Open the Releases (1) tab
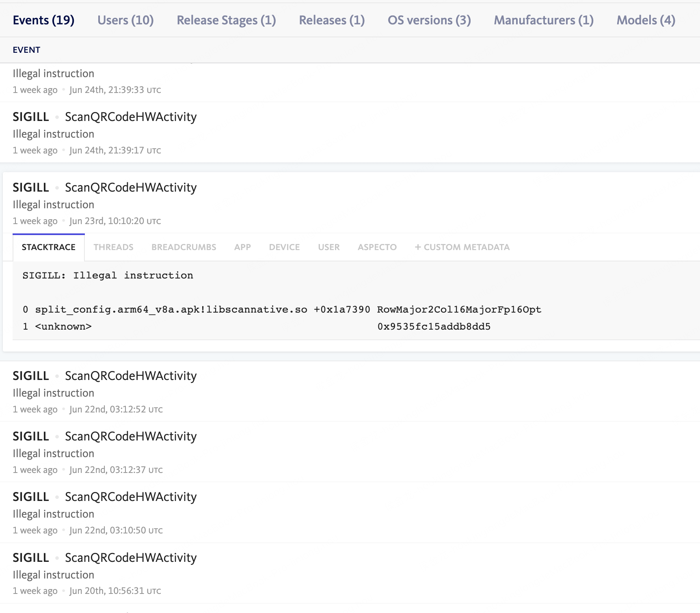The height and width of the screenshot is (613, 700). tap(332, 20)
